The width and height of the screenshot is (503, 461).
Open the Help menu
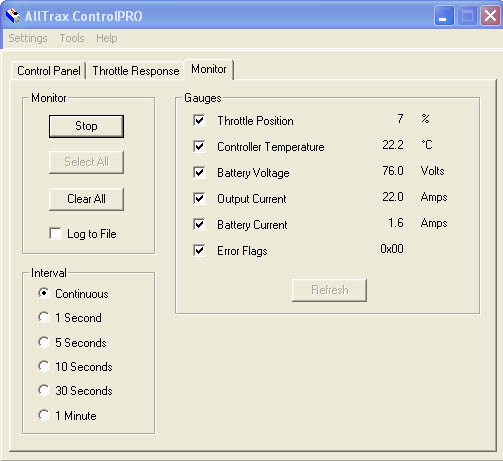click(107, 38)
